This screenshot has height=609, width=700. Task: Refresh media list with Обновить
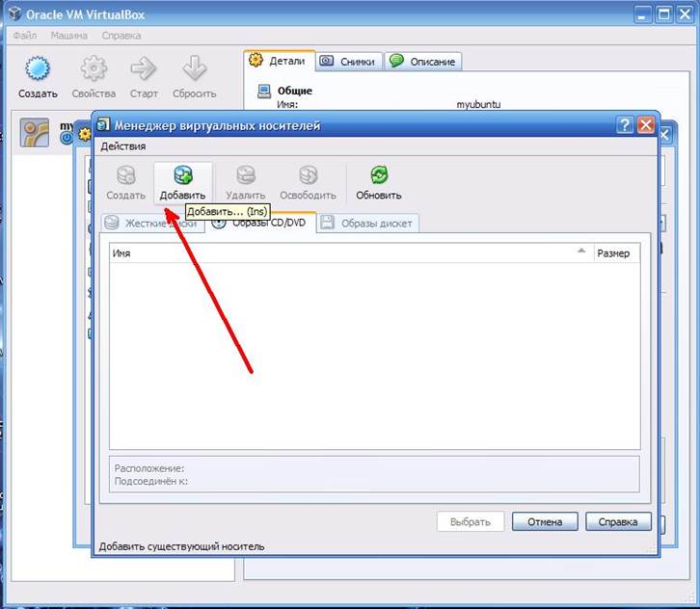(379, 183)
